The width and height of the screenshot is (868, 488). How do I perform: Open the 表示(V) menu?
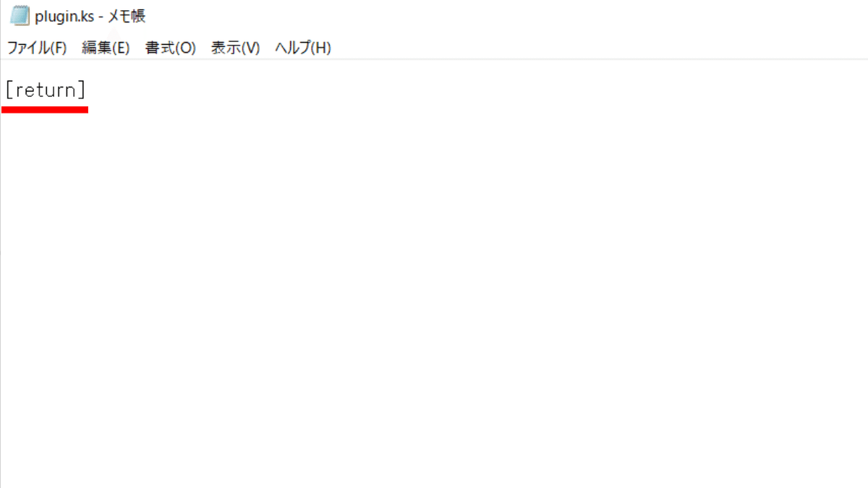(x=235, y=48)
